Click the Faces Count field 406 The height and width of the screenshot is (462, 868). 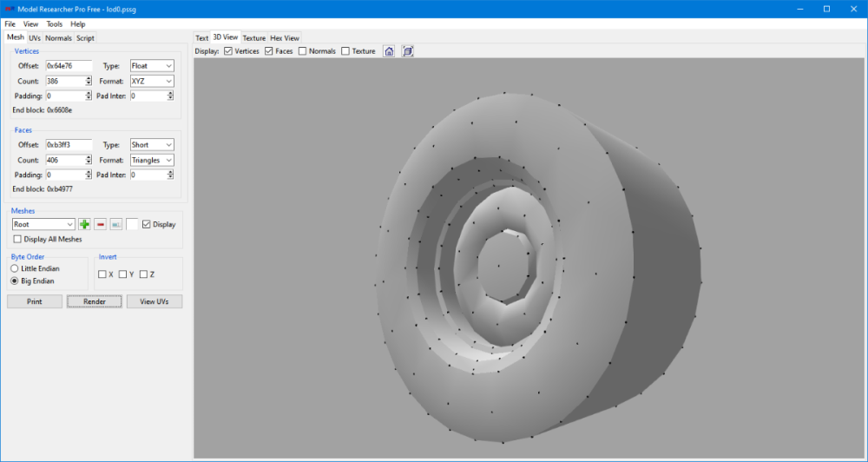click(65, 160)
